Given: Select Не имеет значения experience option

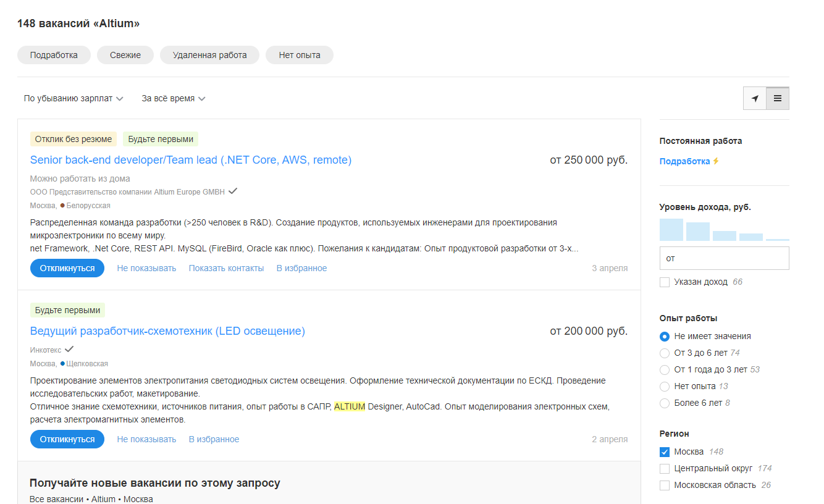Looking at the screenshot, I should tap(665, 337).
